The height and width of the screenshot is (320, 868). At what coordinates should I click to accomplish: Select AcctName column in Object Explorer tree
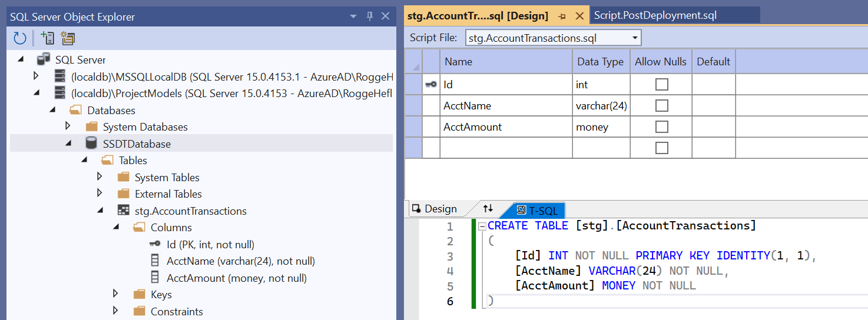(240, 261)
